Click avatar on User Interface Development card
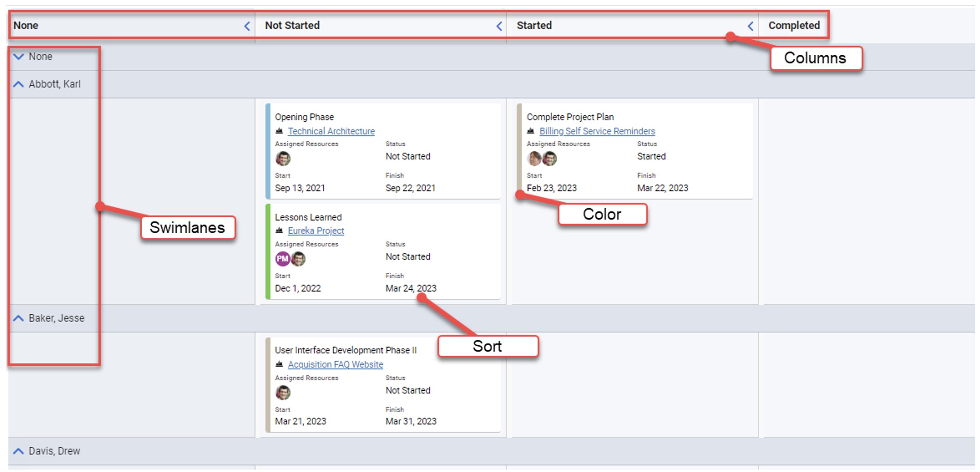The height and width of the screenshot is (472, 980). coord(283,393)
